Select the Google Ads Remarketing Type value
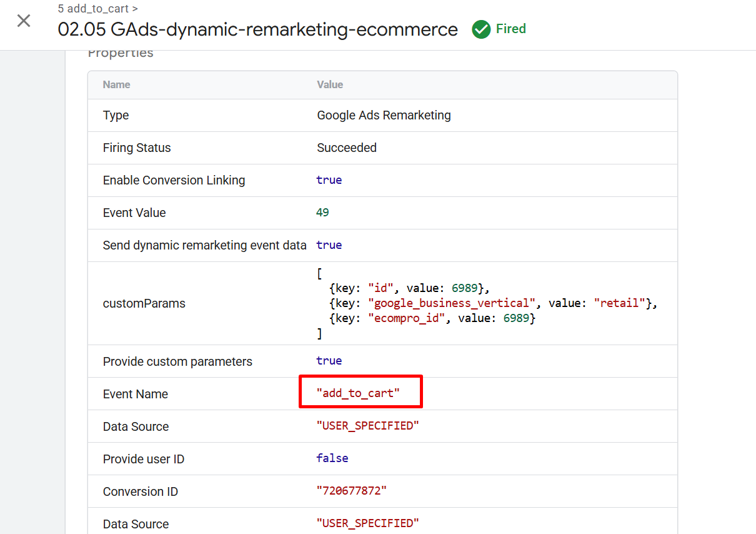 384,115
